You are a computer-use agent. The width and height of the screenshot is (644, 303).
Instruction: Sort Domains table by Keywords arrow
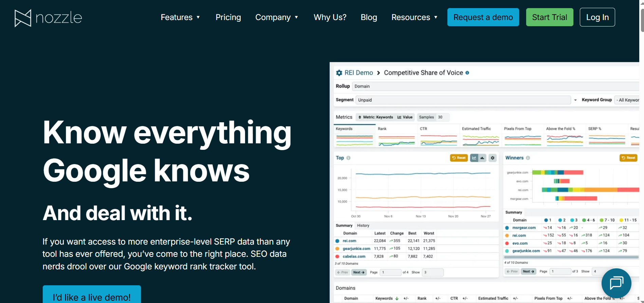397,299
